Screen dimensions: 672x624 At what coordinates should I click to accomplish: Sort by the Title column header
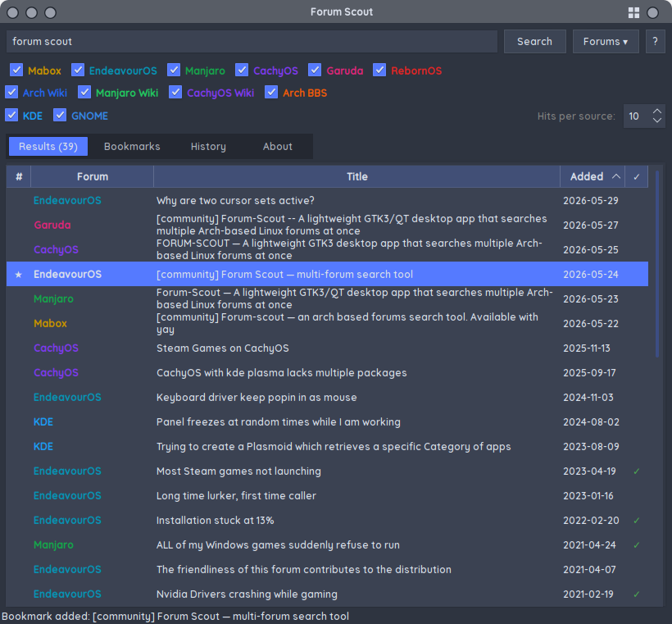click(356, 176)
